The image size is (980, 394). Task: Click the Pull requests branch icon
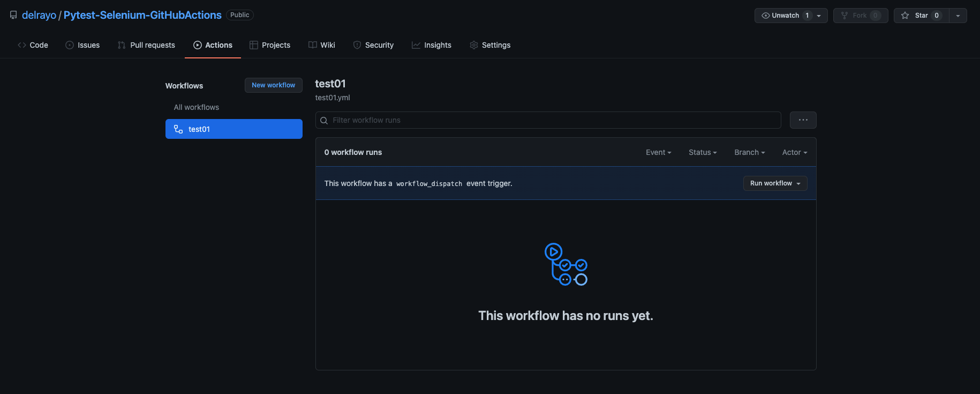[x=122, y=45]
